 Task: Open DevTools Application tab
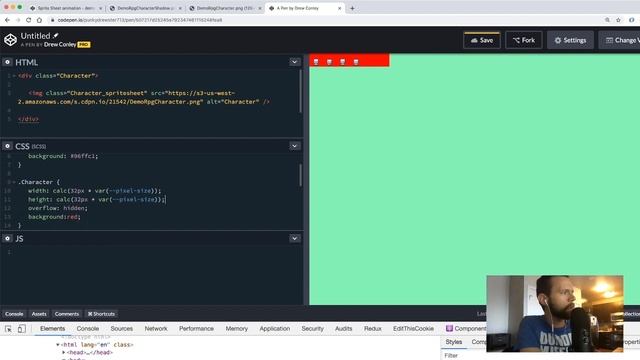coord(275,329)
